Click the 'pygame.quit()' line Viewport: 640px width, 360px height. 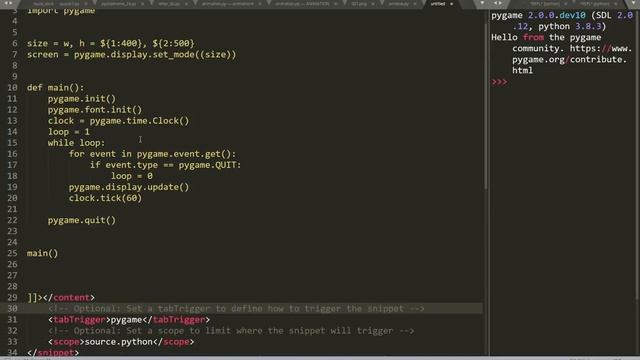pyautogui.click(x=82, y=220)
